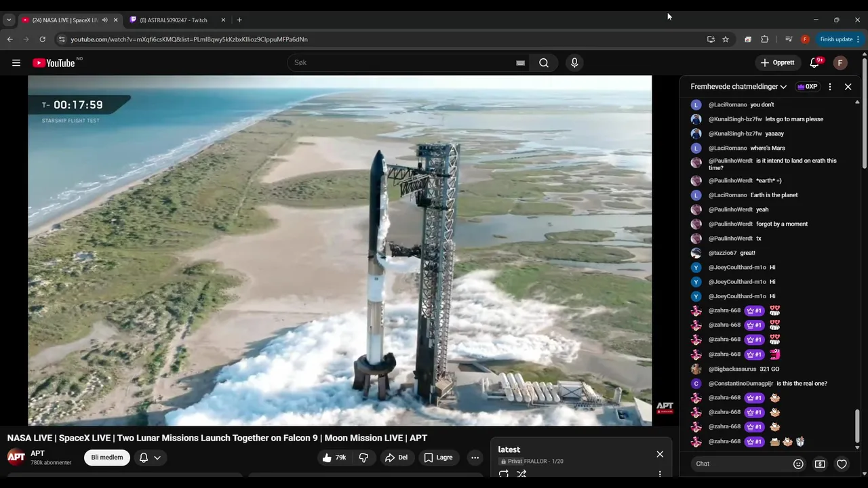Go to YouTube home via logo

pos(54,63)
